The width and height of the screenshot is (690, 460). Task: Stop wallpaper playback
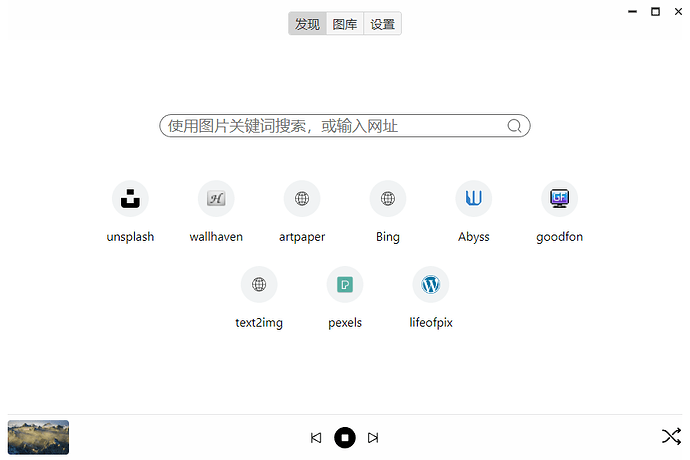click(x=345, y=438)
